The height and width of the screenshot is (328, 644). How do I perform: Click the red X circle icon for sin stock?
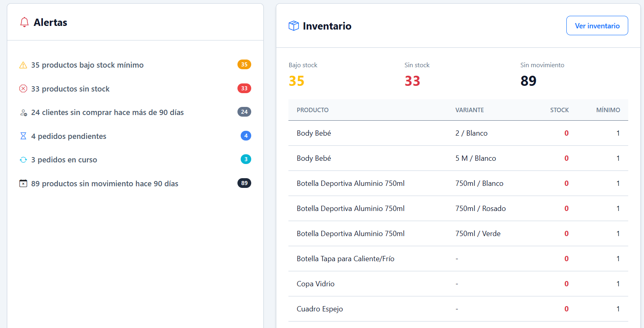23,89
